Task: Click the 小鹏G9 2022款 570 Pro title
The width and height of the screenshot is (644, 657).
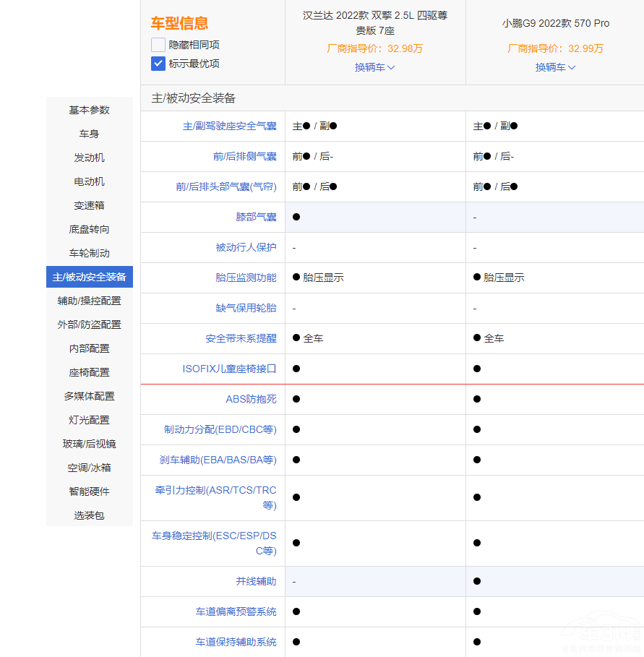Action: click(x=555, y=23)
